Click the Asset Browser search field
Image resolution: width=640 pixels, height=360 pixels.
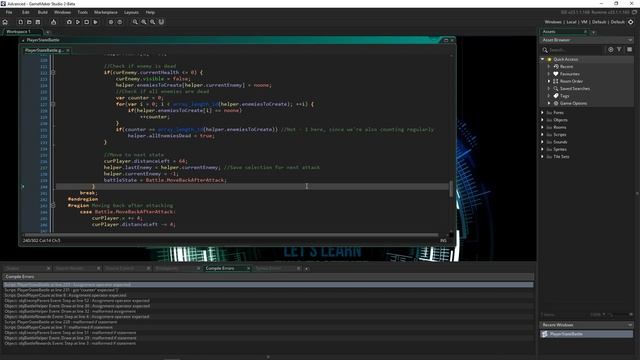575,50
